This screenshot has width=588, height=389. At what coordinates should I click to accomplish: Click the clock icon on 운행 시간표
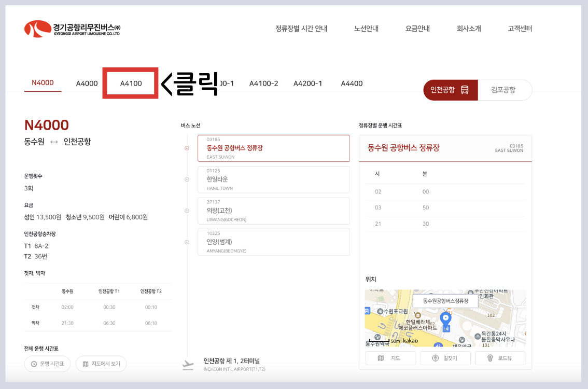[34, 364]
